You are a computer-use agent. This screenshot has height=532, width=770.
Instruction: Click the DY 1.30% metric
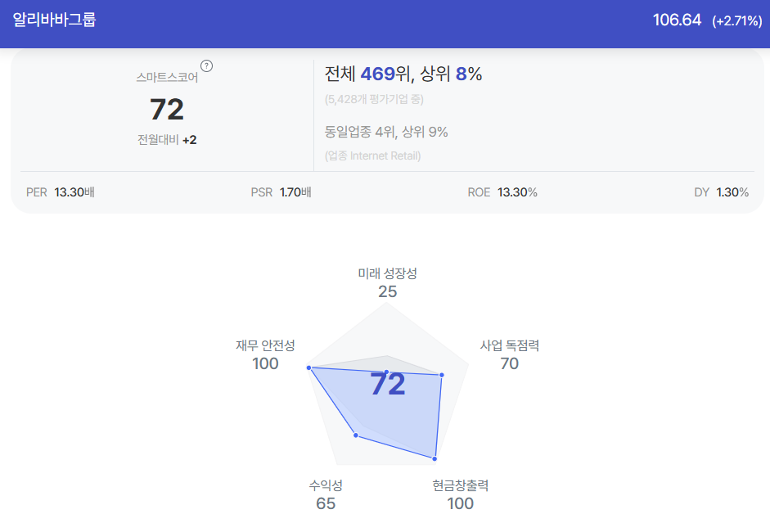(722, 192)
